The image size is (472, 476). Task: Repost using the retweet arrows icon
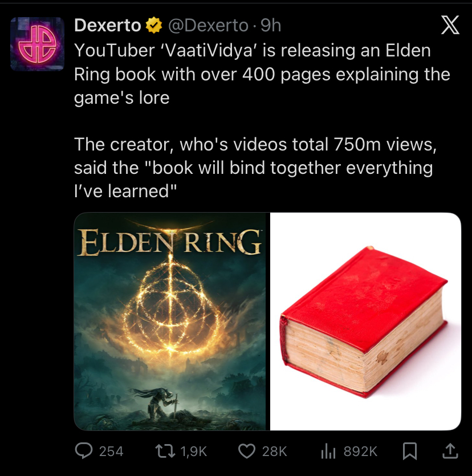click(165, 451)
